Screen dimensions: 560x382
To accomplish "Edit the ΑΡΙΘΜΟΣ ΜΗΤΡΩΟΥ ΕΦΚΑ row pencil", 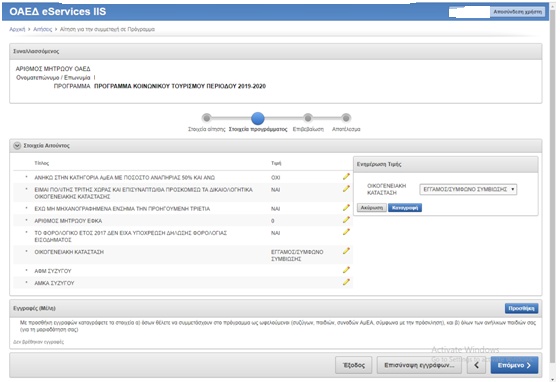I will 346,220.
